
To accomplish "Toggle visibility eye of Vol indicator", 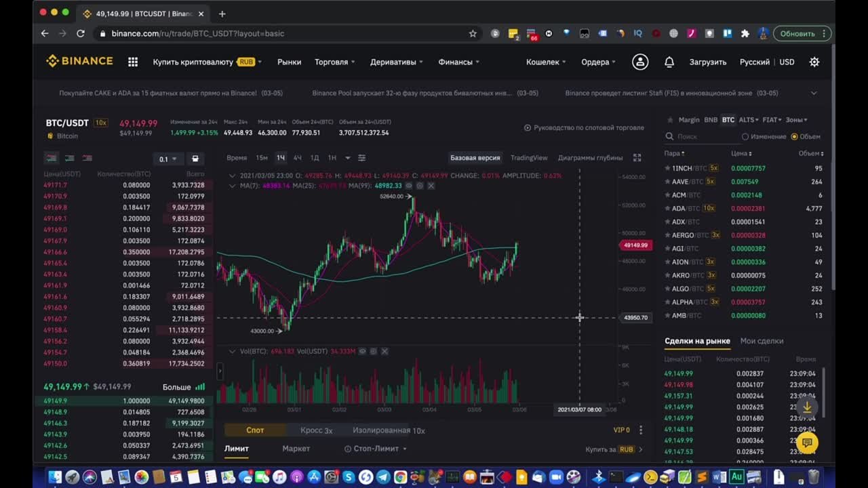I will (x=363, y=351).
